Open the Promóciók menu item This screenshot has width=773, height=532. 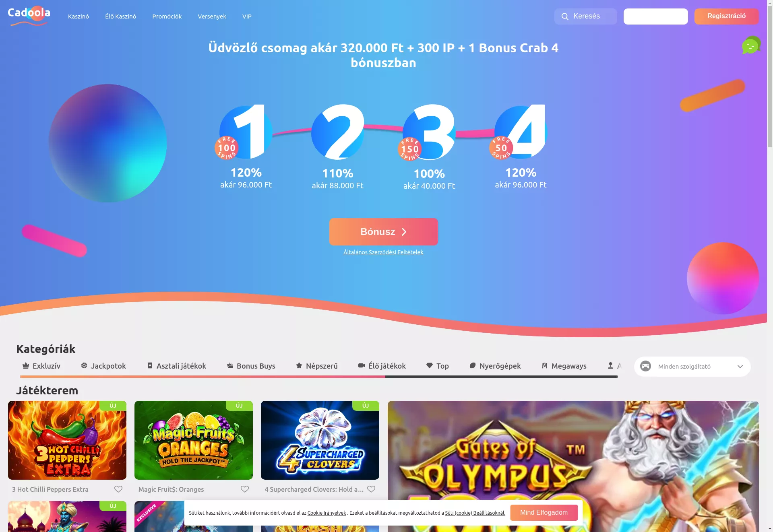(x=167, y=16)
